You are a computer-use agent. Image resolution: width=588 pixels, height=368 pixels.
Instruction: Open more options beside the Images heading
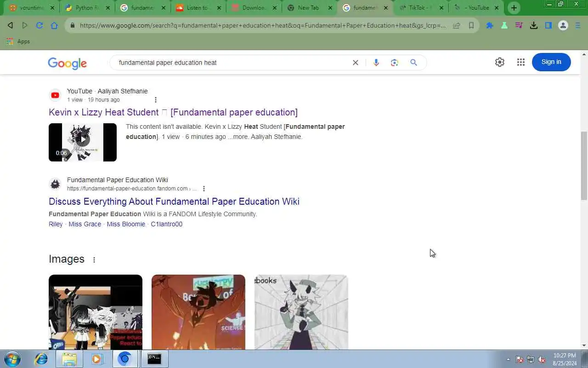click(x=94, y=260)
